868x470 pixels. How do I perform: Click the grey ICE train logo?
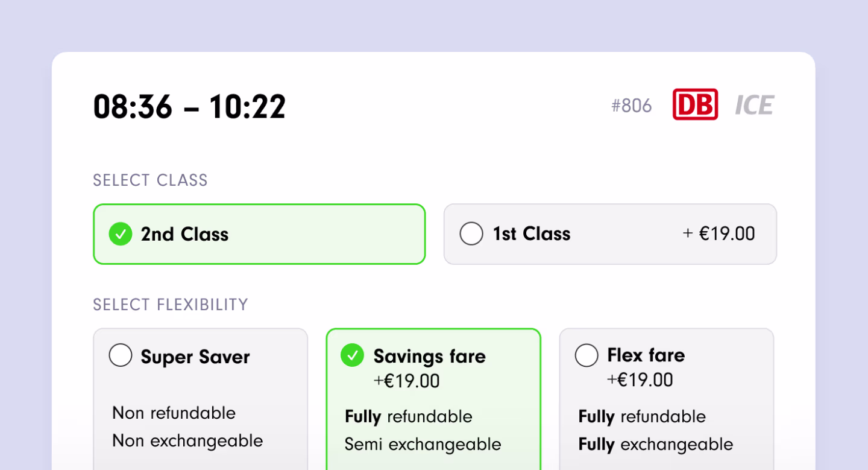[754, 106]
